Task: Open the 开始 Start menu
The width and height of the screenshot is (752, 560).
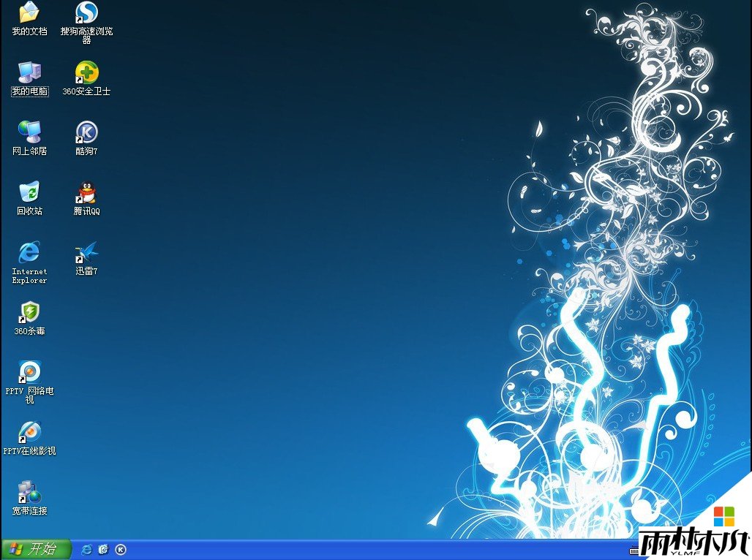Action: tap(35, 550)
